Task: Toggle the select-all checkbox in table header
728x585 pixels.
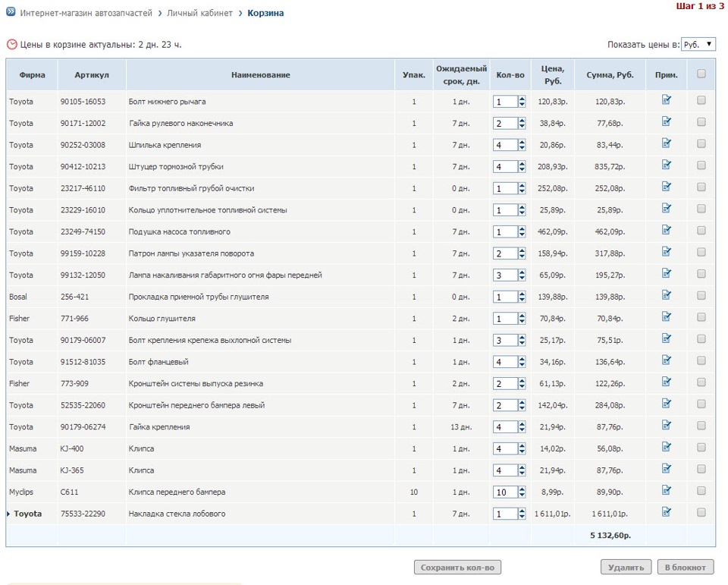Action: (x=701, y=74)
